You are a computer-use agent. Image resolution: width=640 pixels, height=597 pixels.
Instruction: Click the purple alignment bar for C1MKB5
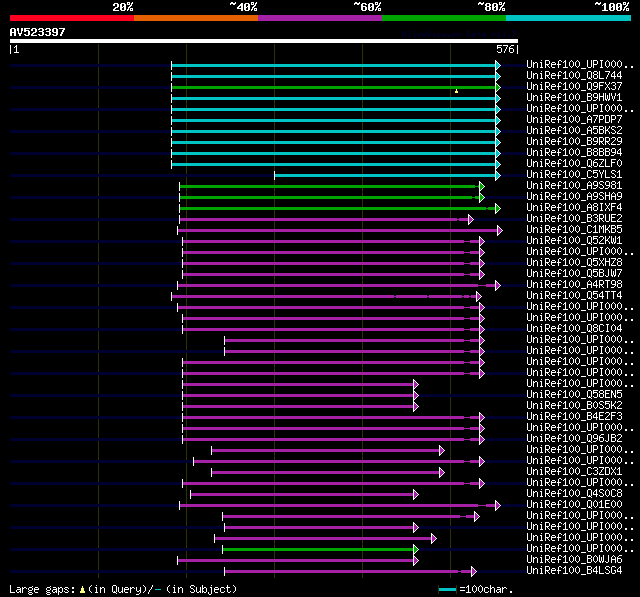pyautogui.click(x=338, y=231)
